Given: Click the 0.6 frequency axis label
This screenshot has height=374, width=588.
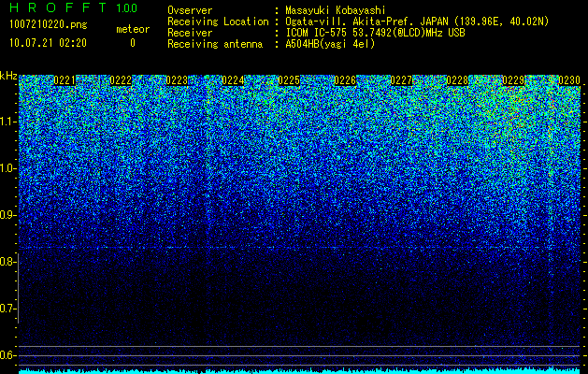Looking at the screenshot, I should (7, 355).
